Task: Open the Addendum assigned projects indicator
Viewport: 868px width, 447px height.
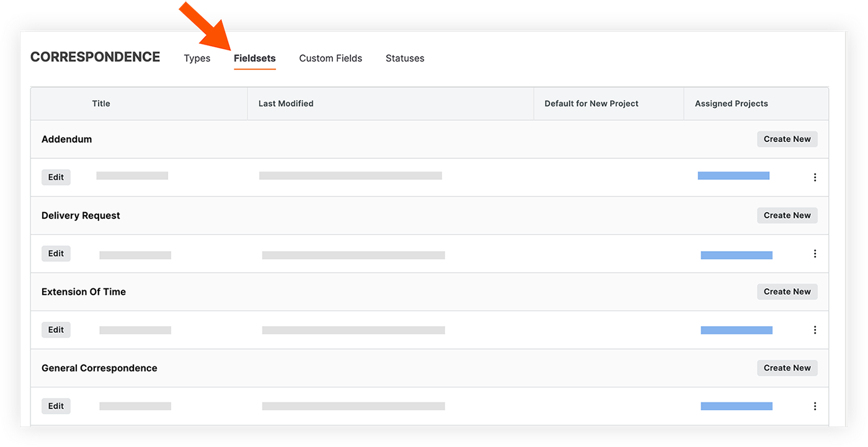Action: (733, 176)
